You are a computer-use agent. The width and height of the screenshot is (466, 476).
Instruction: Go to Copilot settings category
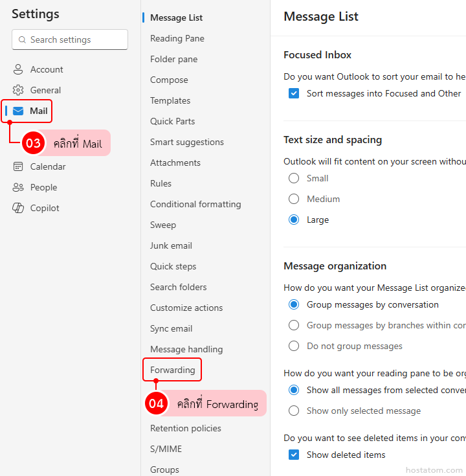pos(45,208)
